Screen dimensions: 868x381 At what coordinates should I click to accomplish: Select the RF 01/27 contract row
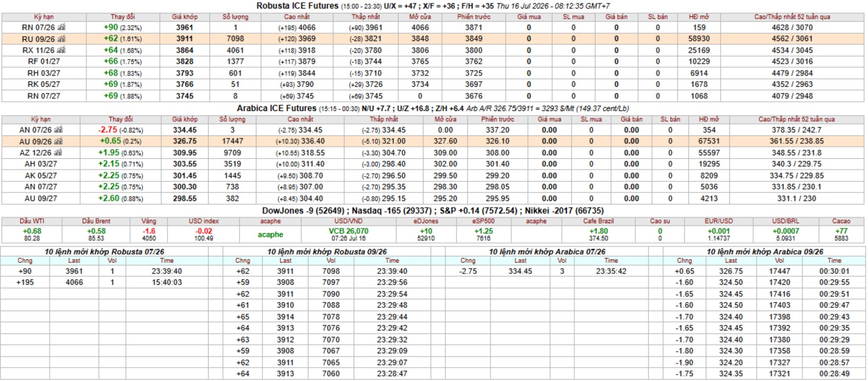click(433, 62)
